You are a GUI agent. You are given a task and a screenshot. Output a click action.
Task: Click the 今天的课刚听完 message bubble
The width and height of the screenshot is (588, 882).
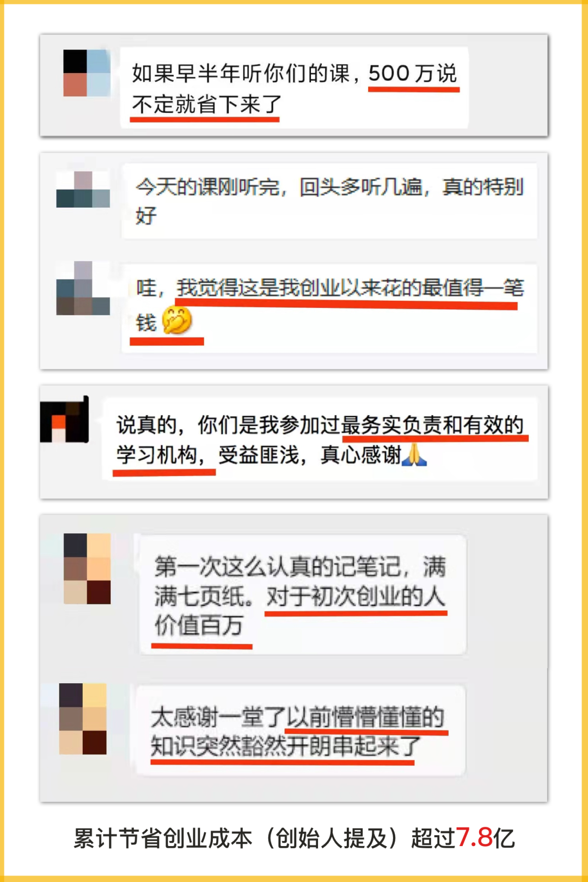pyautogui.click(x=329, y=201)
